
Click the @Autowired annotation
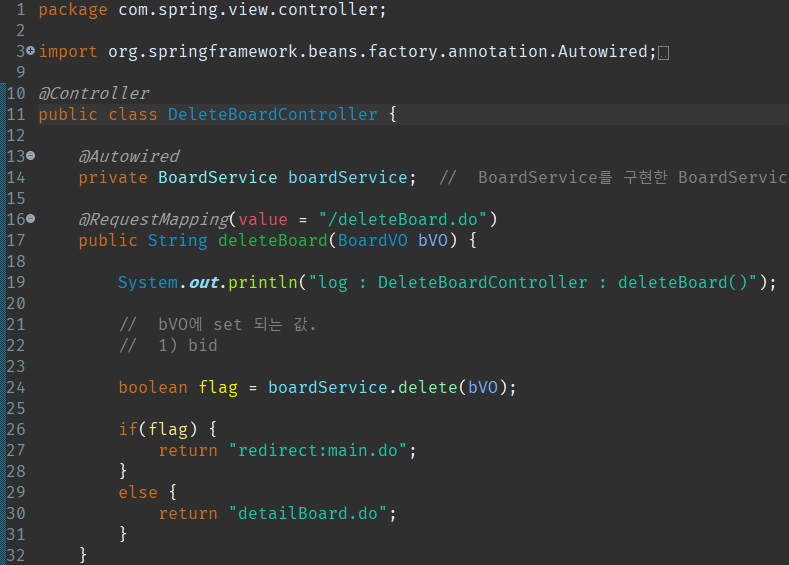pos(129,156)
